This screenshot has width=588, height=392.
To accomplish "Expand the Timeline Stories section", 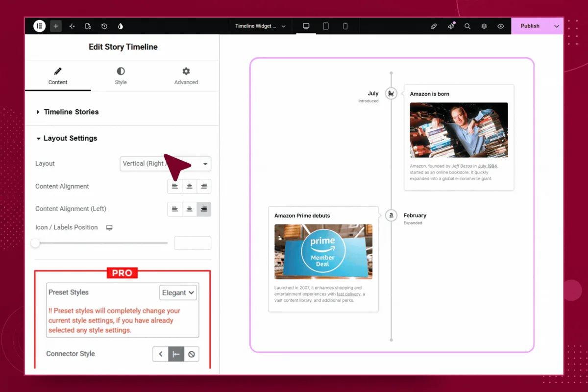I will (71, 112).
